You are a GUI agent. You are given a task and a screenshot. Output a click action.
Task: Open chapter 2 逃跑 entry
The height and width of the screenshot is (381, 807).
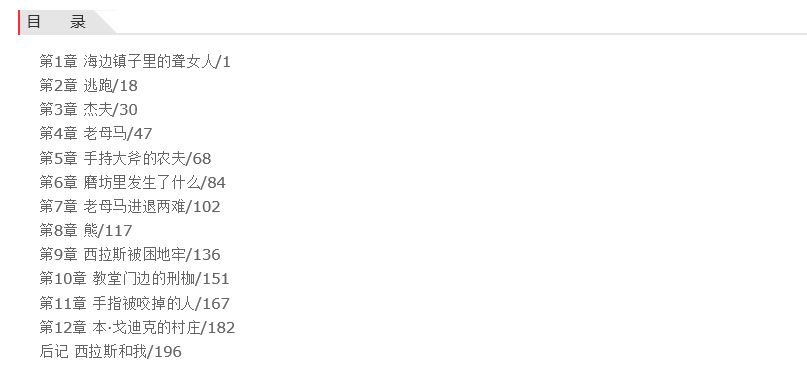coord(89,86)
